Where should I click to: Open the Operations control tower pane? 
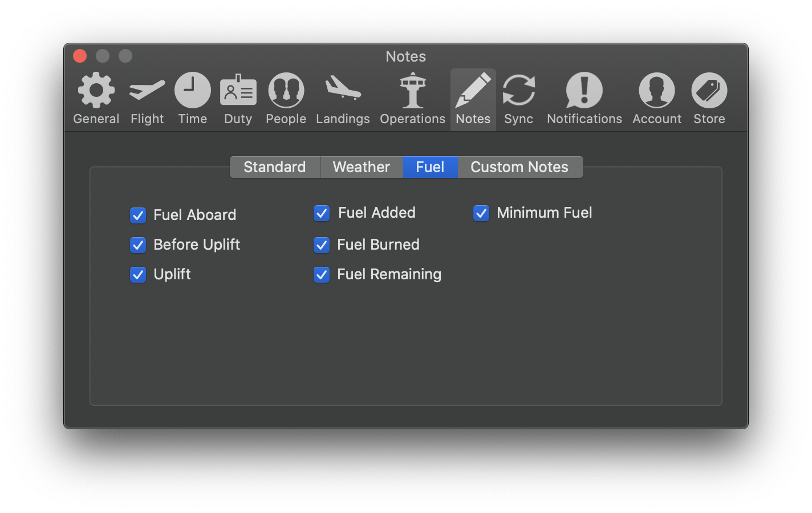[x=413, y=99]
